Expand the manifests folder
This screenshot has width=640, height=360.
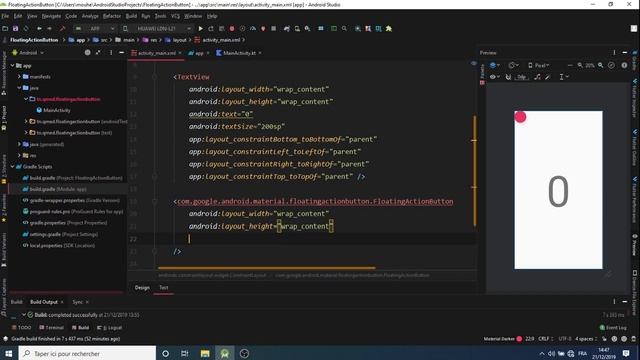click(x=19, y=77)
